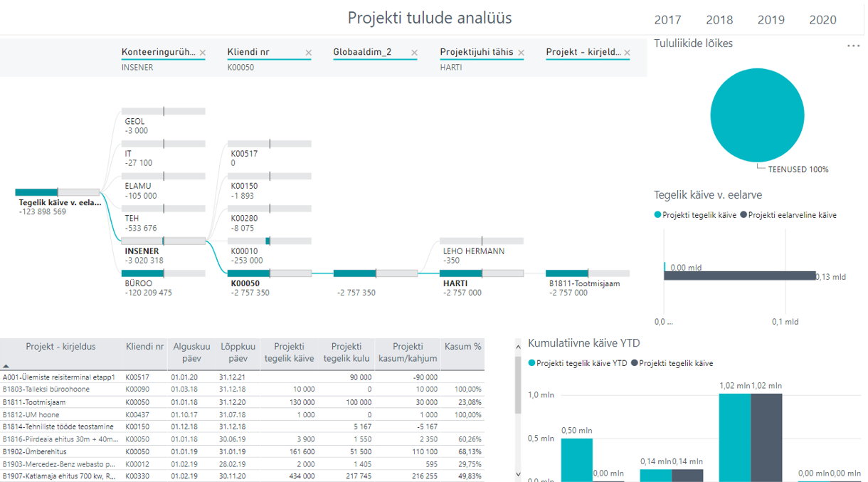Remove the Konteeringurüh... level with its X
Viewport: 868px width, 482px height.
coord(202,53)
